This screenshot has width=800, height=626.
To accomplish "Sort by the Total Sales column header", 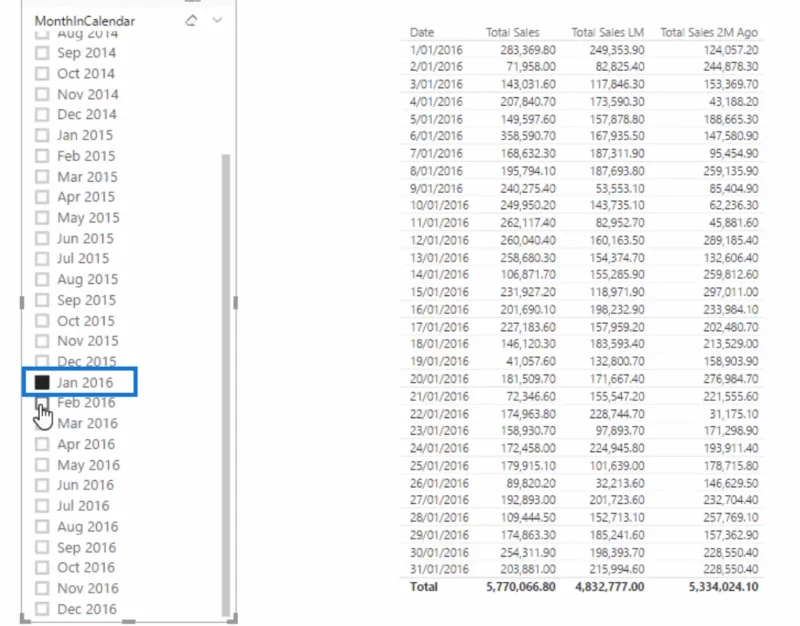I will [x=512, y=33].
